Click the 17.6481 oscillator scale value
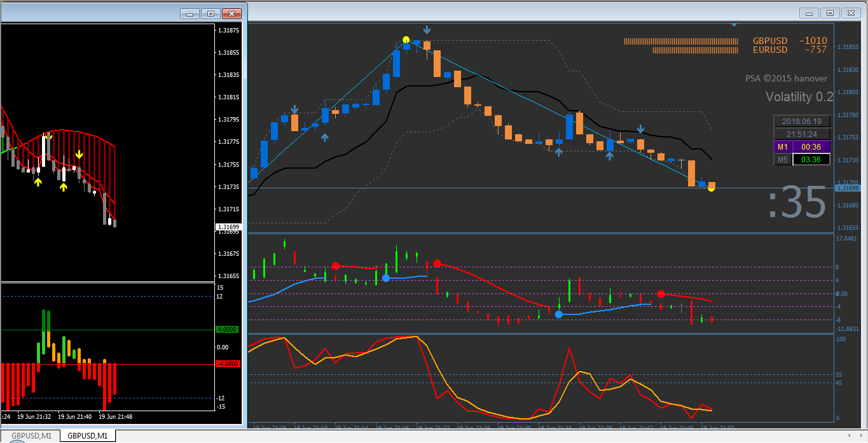 847,239
